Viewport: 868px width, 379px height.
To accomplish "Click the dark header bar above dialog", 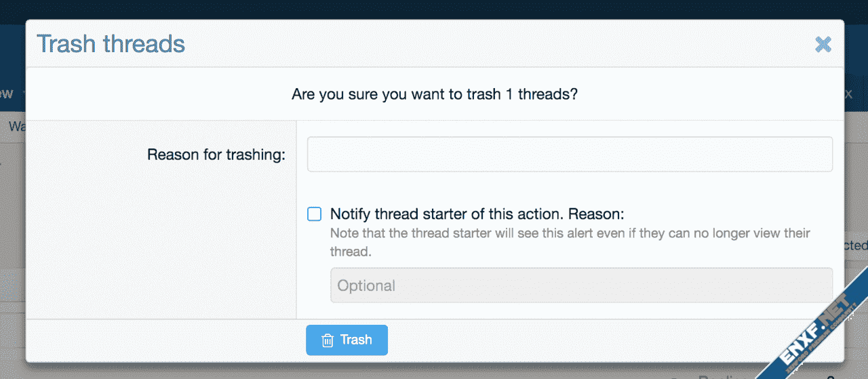I will (434, 9).
